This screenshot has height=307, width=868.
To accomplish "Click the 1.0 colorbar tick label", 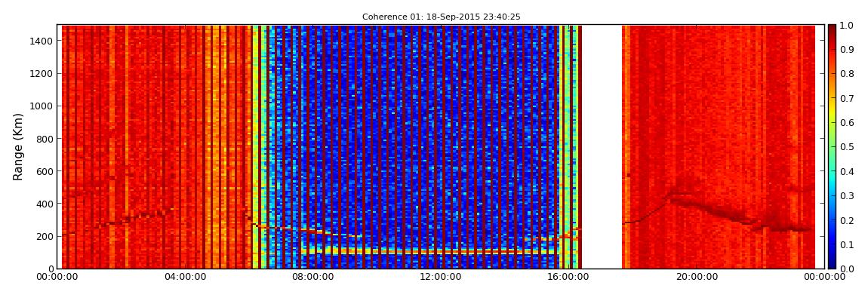I will click(846, 26).
